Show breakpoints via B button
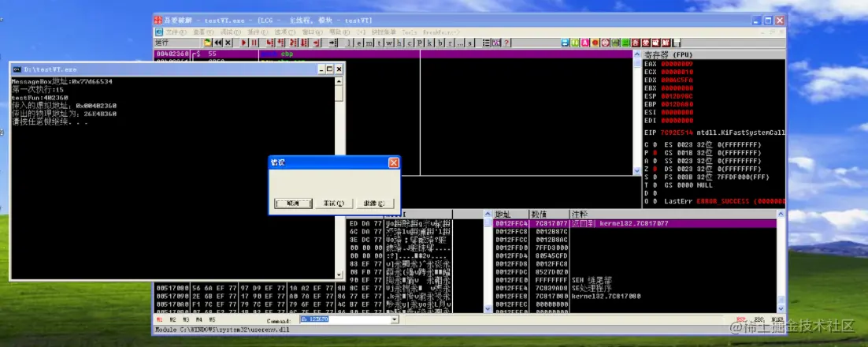 pyautogui.click(x=440, y=43)
